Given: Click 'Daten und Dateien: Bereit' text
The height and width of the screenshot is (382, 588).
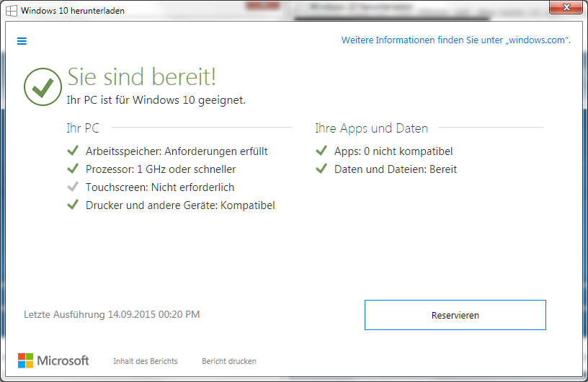Looking at the screenshot, I should click(x=396, y=169).
